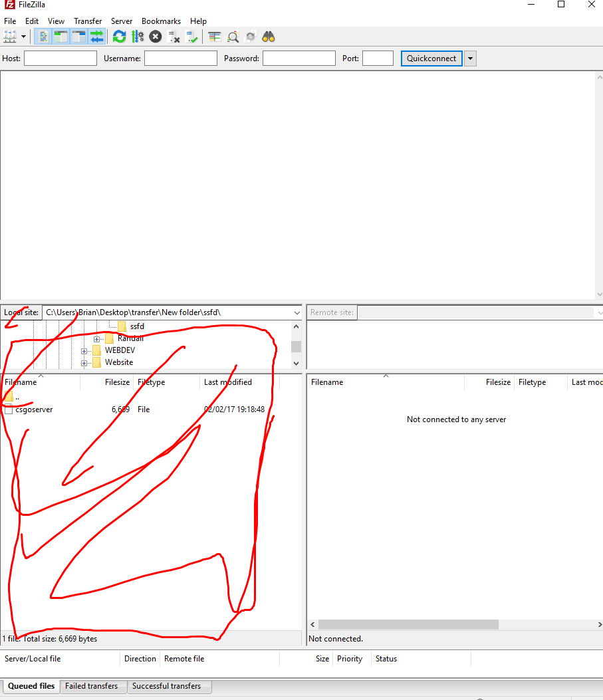Image resolution: width=603 pixels, height=700 pixels.
Task: Expand the Website folder tree node
Action: pyautogui.click(x=84, y=363)
